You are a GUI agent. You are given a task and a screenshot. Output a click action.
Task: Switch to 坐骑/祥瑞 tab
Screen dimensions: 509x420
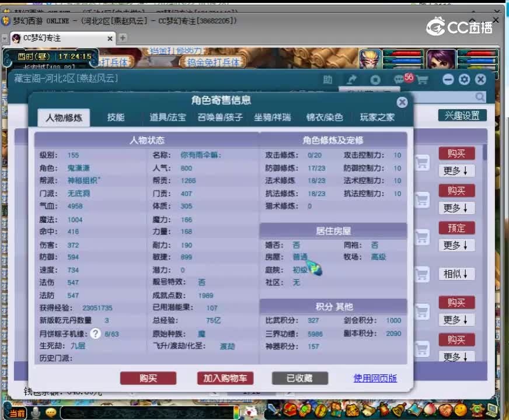272,117
